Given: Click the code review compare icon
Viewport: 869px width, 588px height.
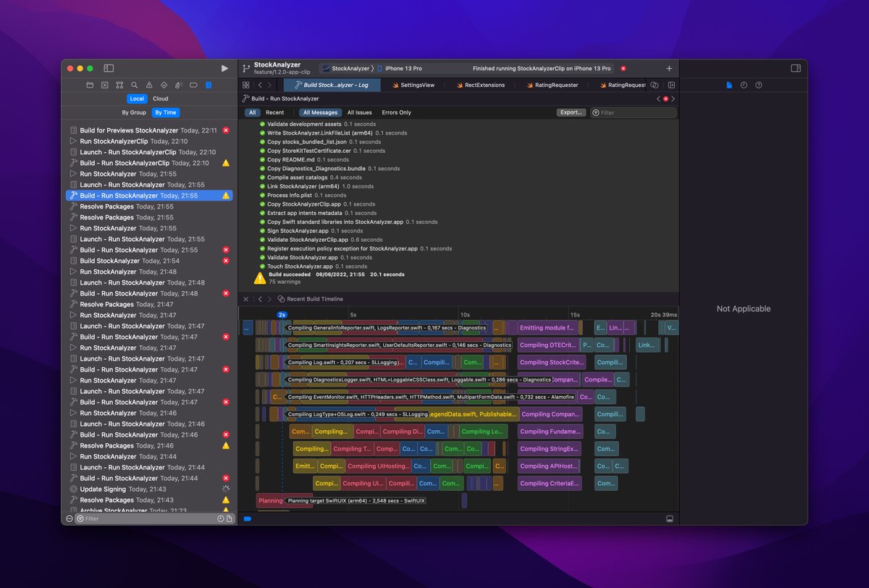Looking at the screenshot, I should coord(654,85).
